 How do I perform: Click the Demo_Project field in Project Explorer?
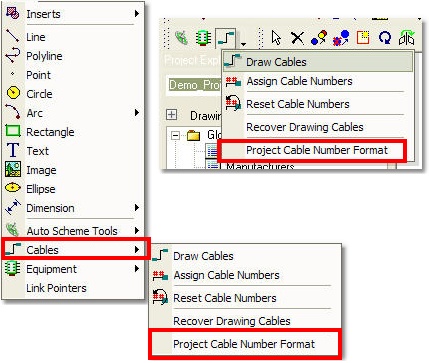[x=194, y=85]
